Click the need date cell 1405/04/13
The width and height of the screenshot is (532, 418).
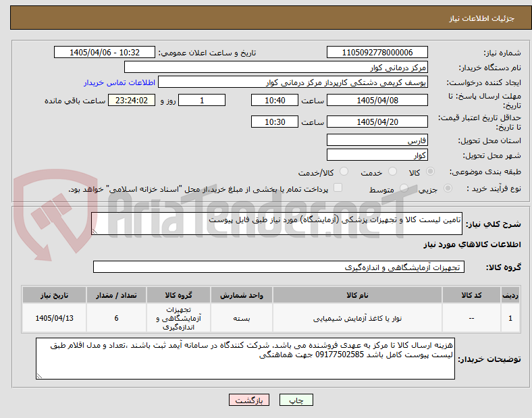pos(54,318)
